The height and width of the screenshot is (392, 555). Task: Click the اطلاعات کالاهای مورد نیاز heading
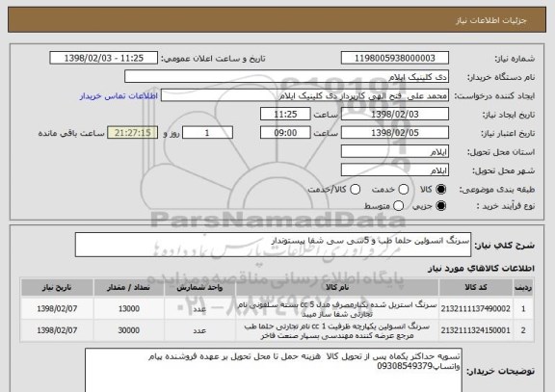tap(482, 268)
